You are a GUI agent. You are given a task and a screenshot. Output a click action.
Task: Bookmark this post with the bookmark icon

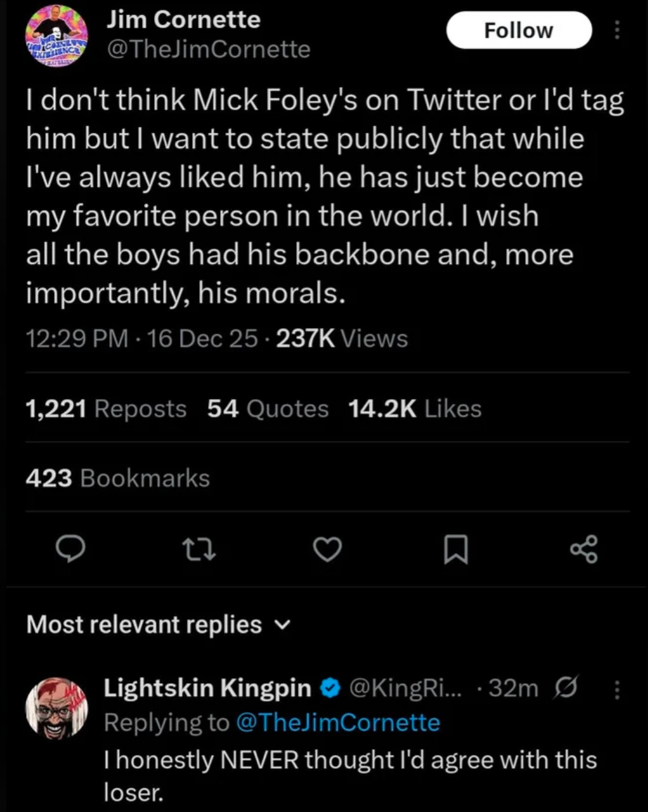tap(455, 549)
